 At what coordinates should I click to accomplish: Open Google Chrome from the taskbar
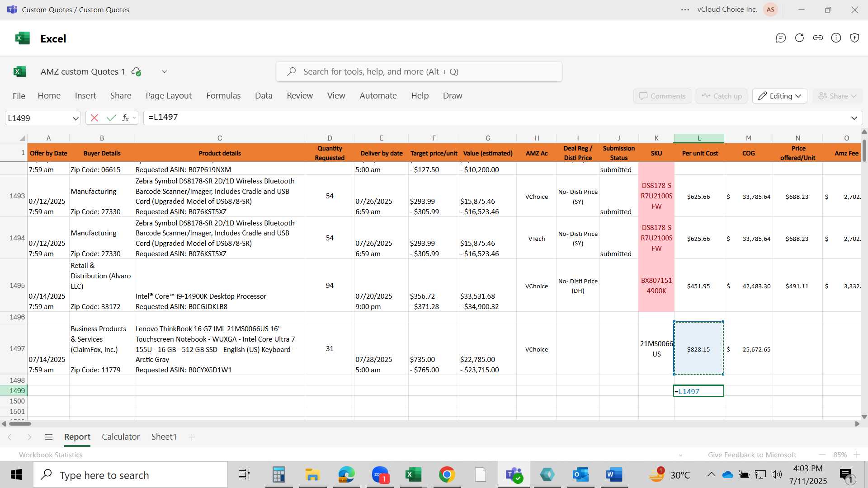coord(447,475)
